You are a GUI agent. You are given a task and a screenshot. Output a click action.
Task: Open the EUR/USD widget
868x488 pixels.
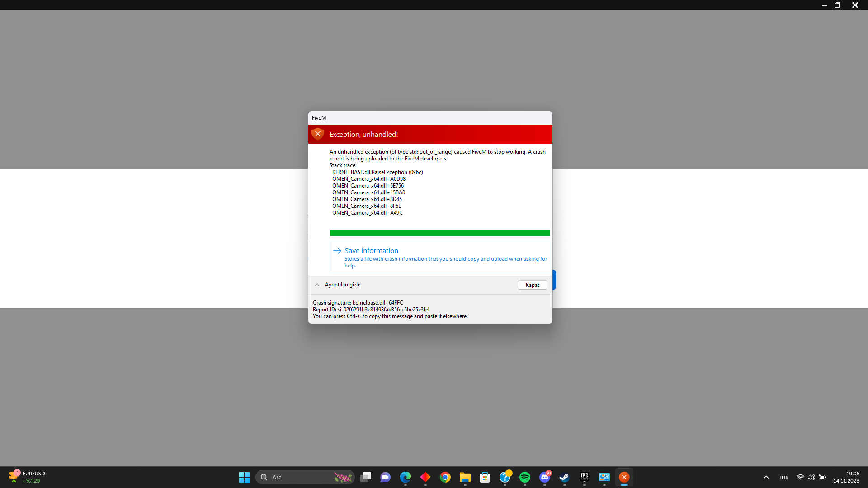tap(27, 477)
